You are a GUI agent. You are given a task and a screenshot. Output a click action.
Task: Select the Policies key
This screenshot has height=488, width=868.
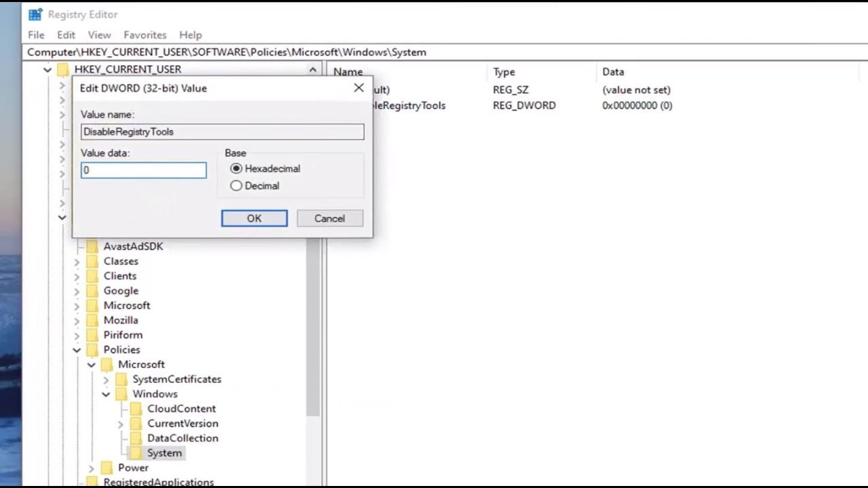[121, 350]
